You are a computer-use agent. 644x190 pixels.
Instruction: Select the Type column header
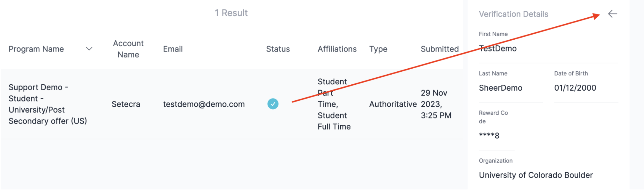pyautogui.click(x=378, y=49)
